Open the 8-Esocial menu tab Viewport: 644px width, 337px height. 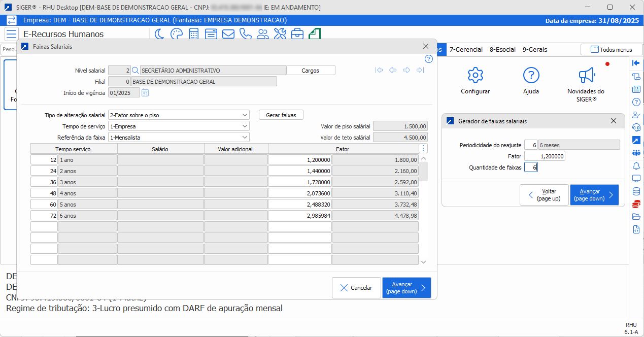pyautogui.click(x=502, y=50)
